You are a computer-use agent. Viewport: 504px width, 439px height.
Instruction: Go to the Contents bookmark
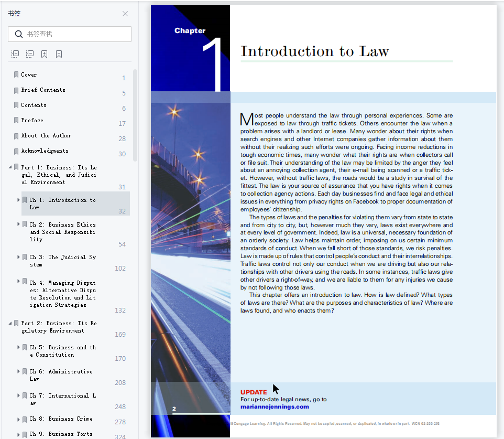pyautogui.click(x=34, y=105)
